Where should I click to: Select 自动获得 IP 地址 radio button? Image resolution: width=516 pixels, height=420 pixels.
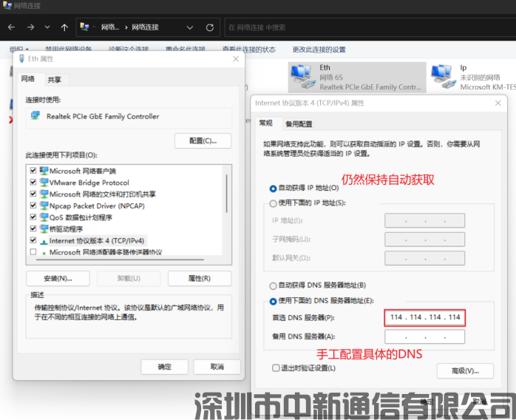(273, 189)
